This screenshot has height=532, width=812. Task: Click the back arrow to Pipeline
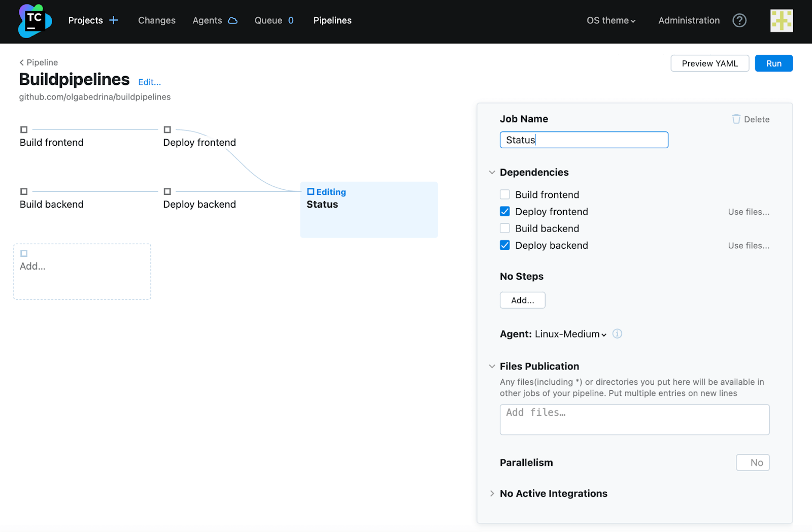click(x=22, y=62)
